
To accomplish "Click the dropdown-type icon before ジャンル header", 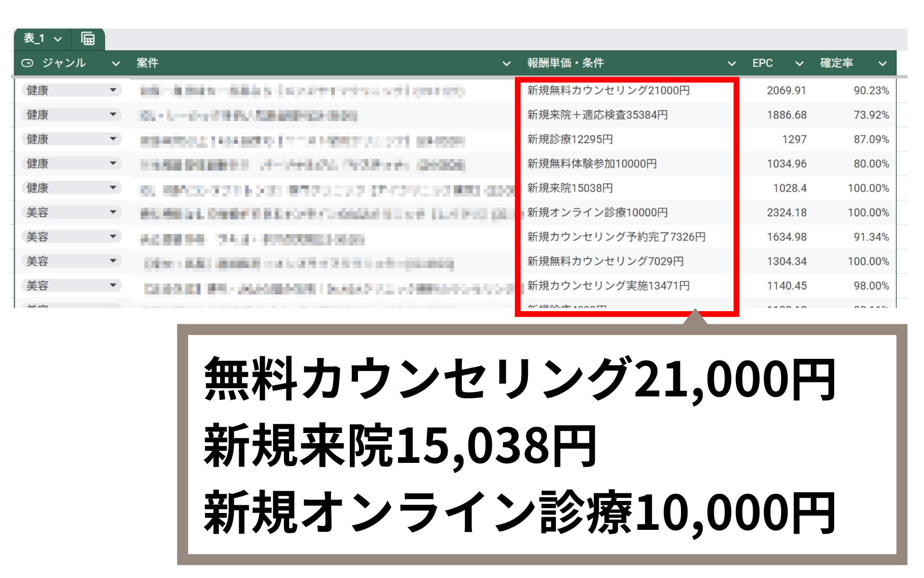I will click(27, 63).
